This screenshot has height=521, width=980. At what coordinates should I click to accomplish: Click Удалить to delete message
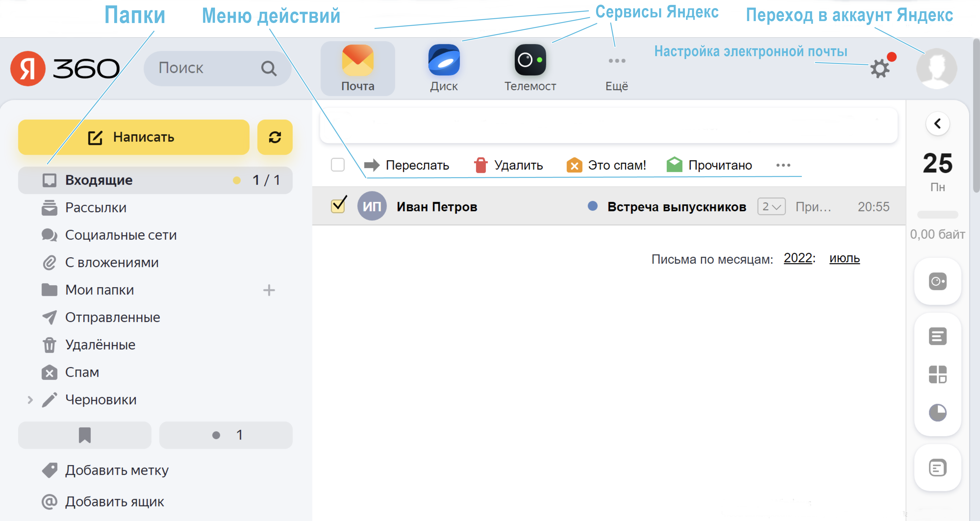click(x=508, y=165)
